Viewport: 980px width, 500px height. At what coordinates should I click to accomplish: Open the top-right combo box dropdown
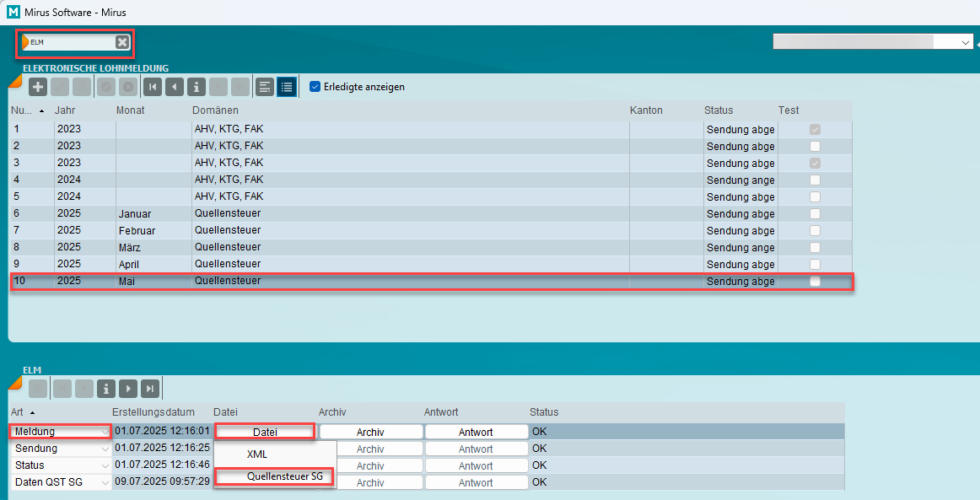965,41
